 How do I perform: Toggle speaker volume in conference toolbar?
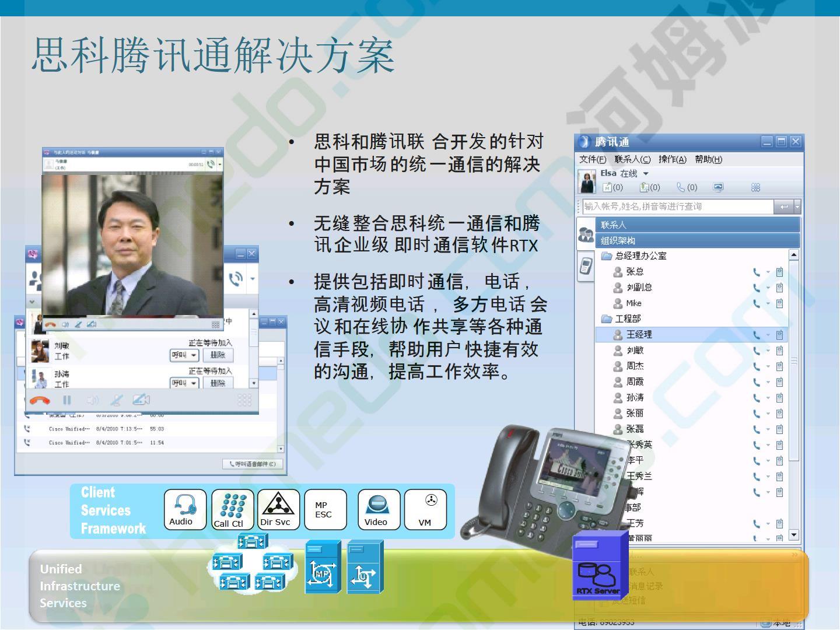click(x=93, y=400)
